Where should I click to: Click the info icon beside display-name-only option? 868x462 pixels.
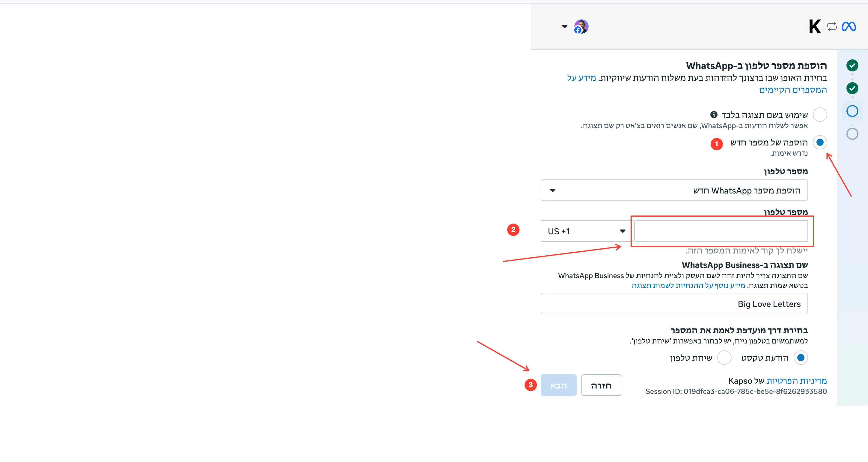[714, 114]
